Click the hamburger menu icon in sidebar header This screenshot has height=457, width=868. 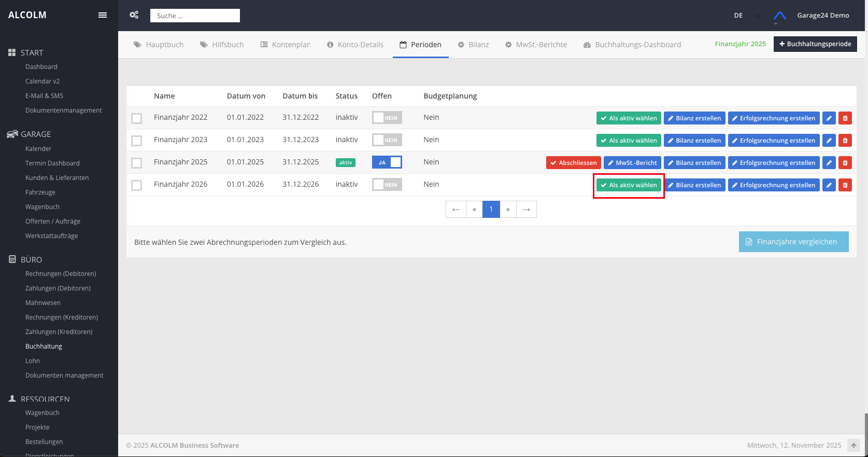coord(103,15)
